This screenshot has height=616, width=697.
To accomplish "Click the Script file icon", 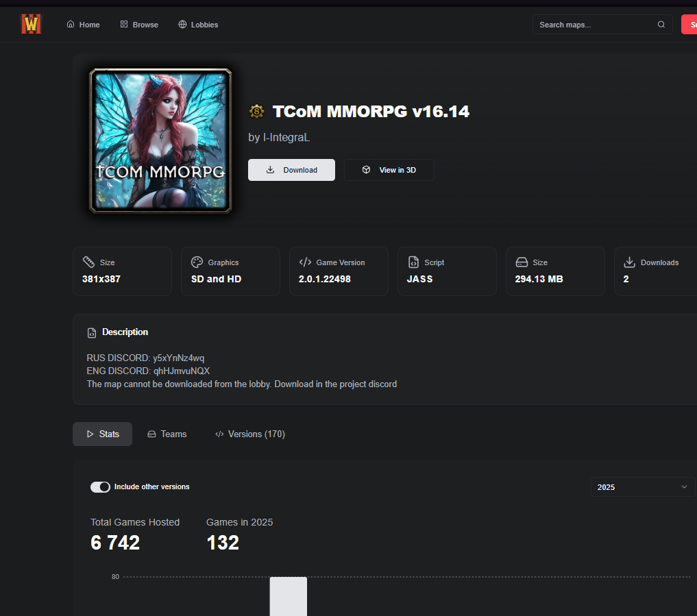I will pyautogui.click(x=413, y=262).
